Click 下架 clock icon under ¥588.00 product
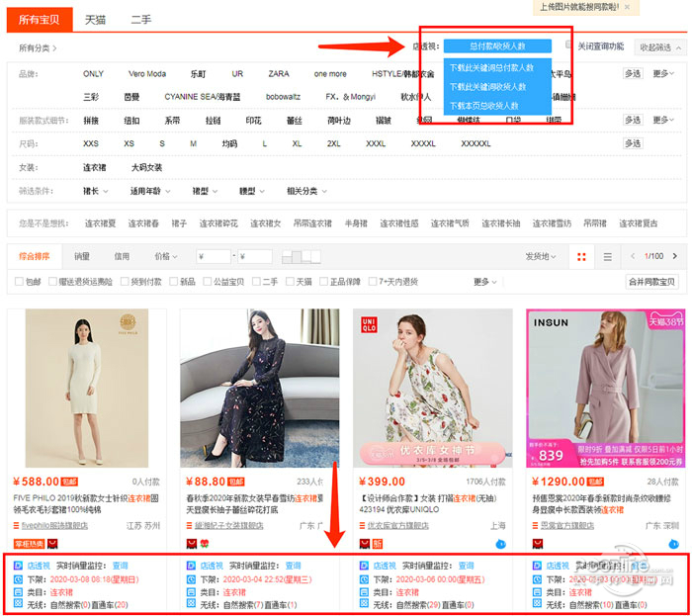Screen dimensions: 692x616 tap(18, 579)
